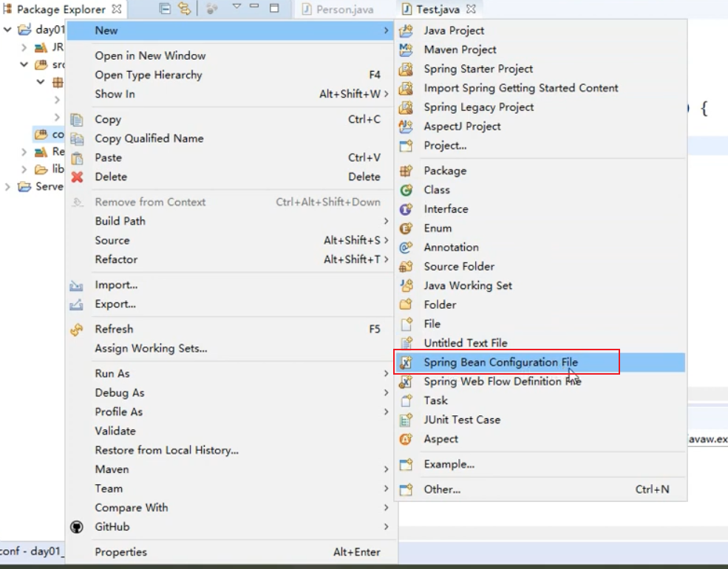Image resolution: width=728 pixels, height=569 pixels.
Task: Click the Copy icon in context menu
Action: [77, 120]
